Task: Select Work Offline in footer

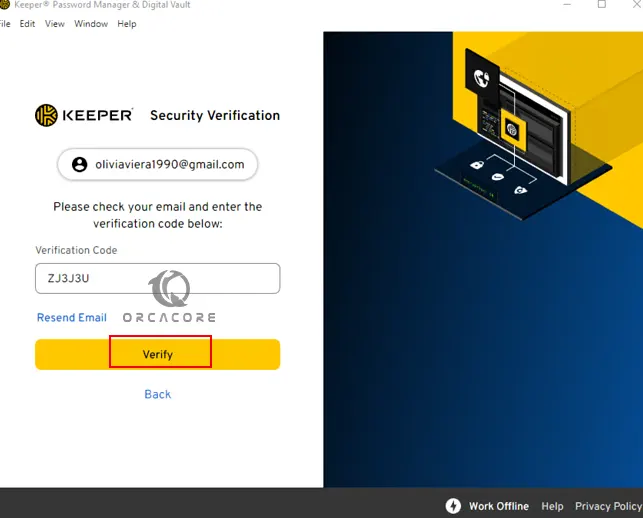Action: point(499,506)
